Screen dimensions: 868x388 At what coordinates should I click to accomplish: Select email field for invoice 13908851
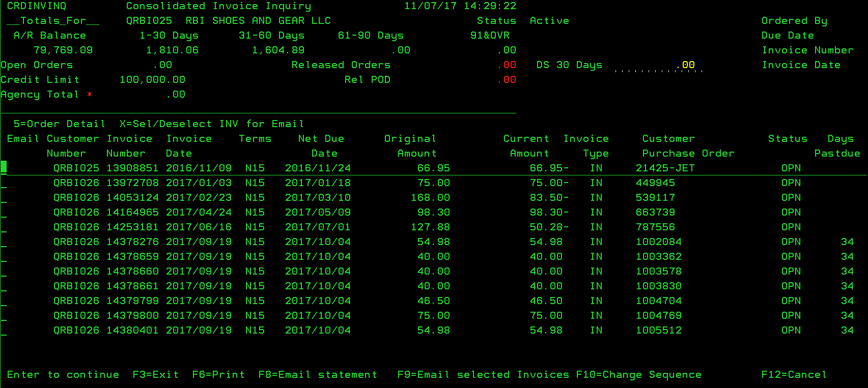click(4, 167)
